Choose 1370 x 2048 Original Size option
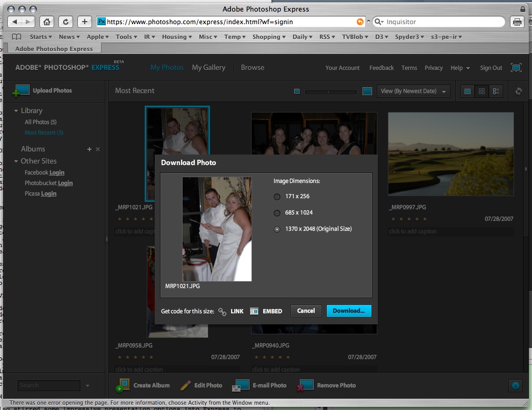532x410 pixels. (277, 229)
